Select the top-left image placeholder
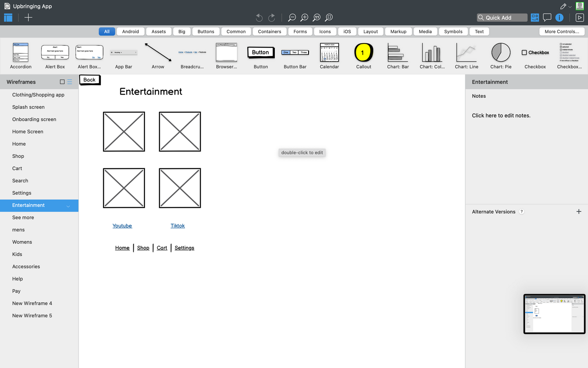The image size is (588, 368). pyautogui.click(x=124, y=132)
